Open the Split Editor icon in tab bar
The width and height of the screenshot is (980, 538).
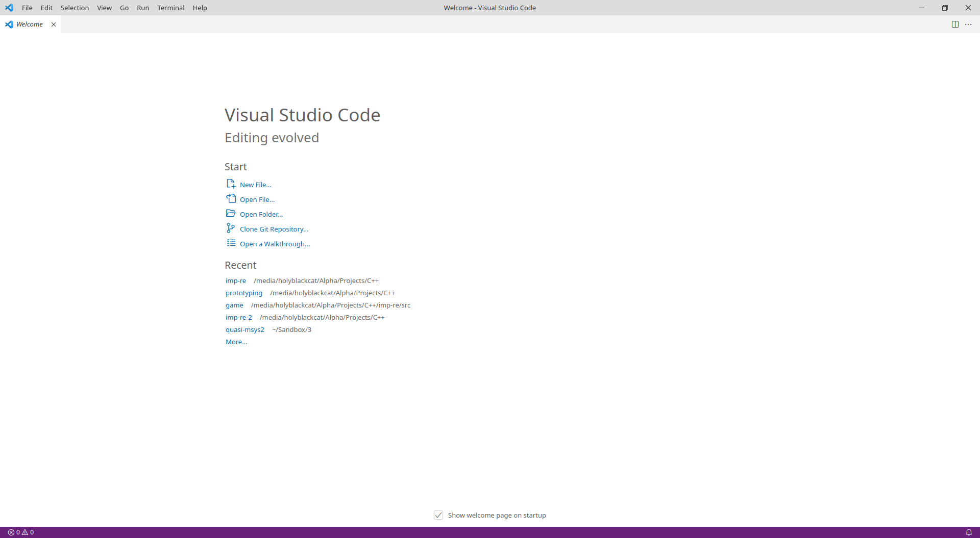955,24
